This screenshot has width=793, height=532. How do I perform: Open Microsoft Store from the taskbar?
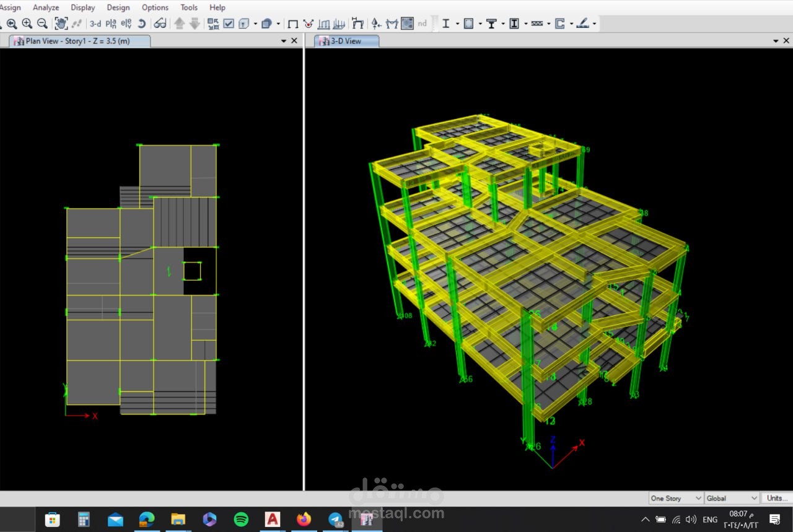point(52,519)
